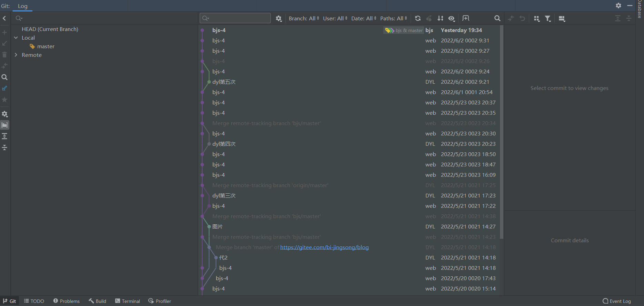Screen dimensions: 644x306
Task: Open the Build tool window
Action: [x=97, y=301]
